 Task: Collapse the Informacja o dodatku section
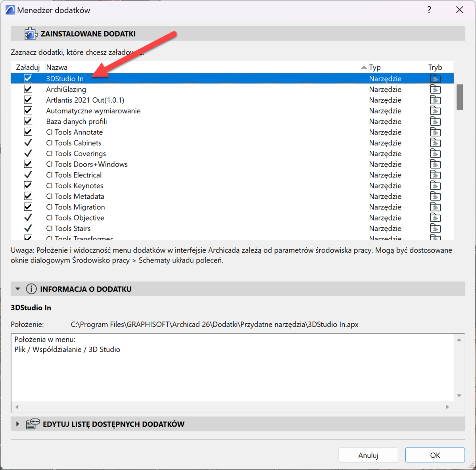pos(18,289)
